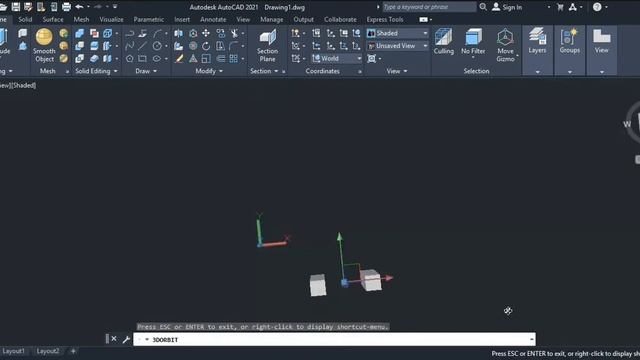Image resolution: width=640 pixels, height=360 pixels.
Task: Click the Plot printer icon
Action: 66,7
